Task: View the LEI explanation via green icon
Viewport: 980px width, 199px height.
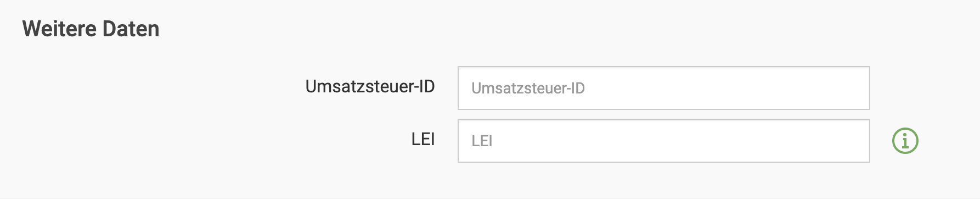Action: pyautogui.click(x=905, y=141)
